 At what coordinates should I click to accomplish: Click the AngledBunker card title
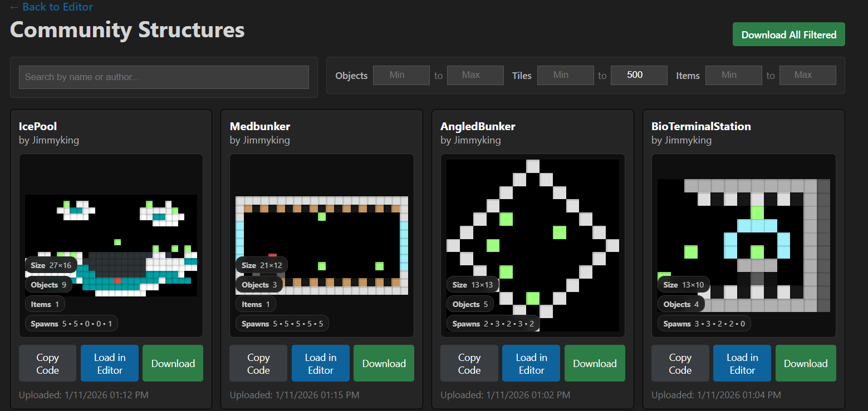point(478,126)
